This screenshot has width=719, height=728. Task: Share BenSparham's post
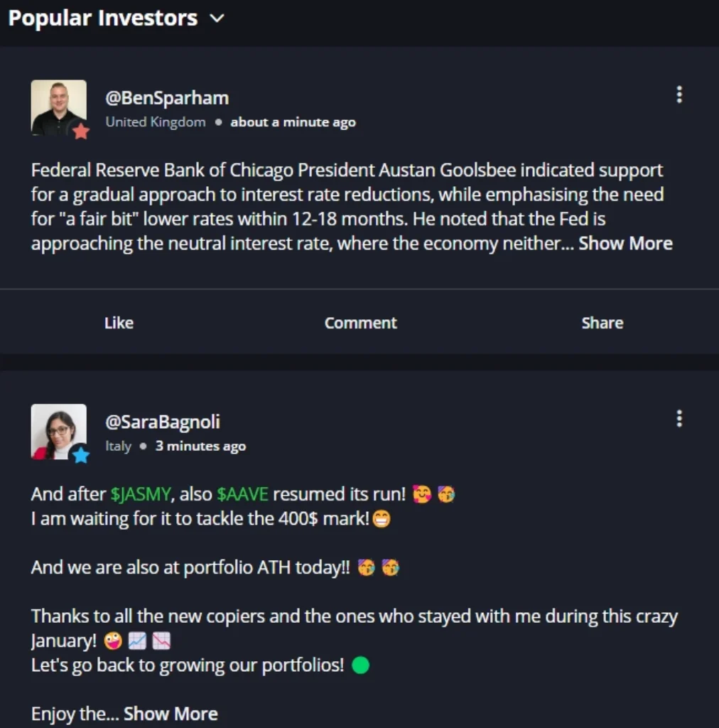[x=602, y=322]
